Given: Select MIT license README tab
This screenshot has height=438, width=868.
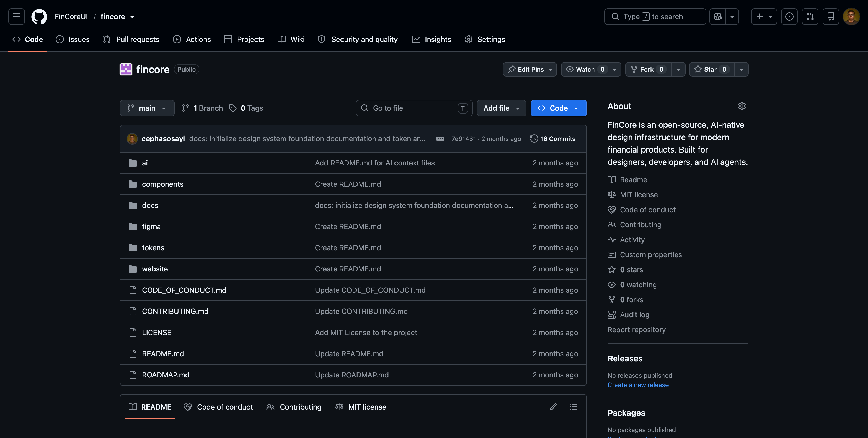Looking at the screenshot, I should pyautogui.click(x=361, y=407).
